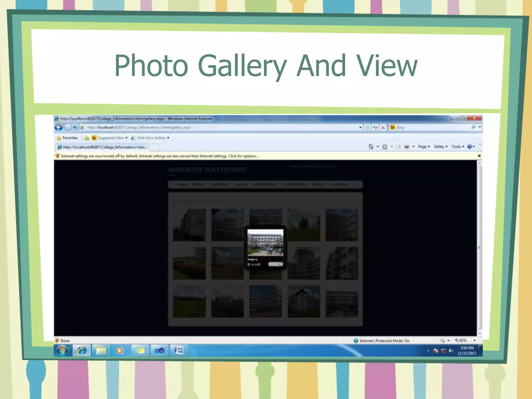The height and width of the screenshot is (399, 532).
Task: Open the recent pages dropdown arrow
Action: coord(75,127)
